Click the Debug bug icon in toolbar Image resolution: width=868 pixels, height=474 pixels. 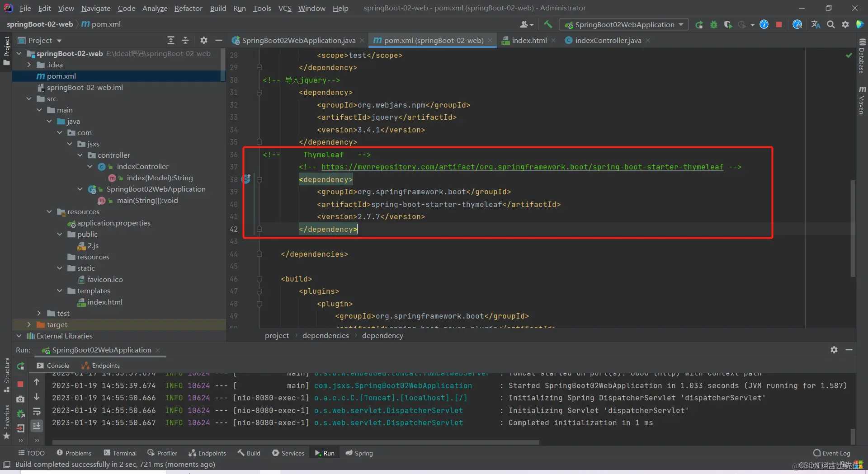714,24
